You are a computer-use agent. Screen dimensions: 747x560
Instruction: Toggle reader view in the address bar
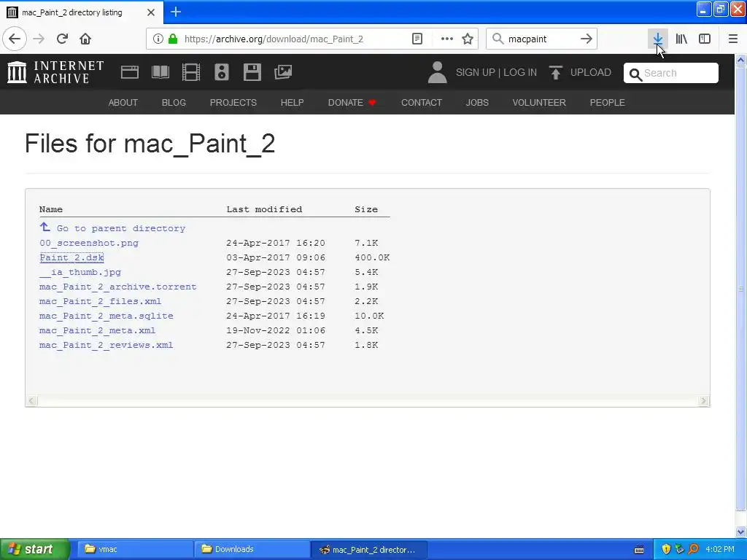click(x=417, y=39)
